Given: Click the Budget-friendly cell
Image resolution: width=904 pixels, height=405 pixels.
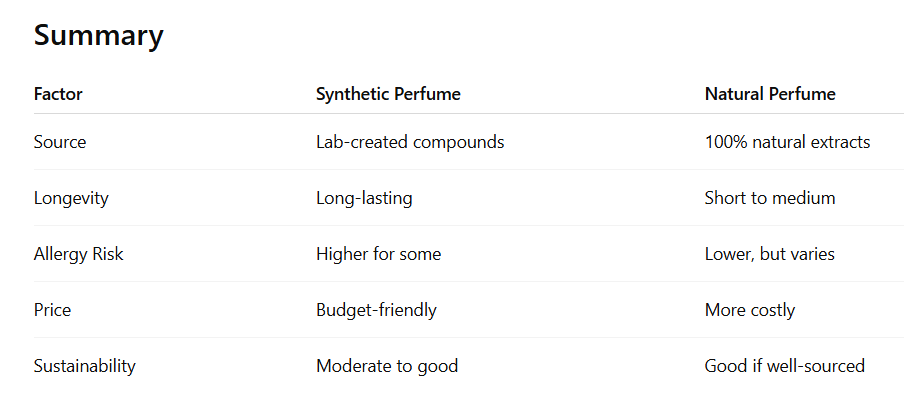Looking at the screenshot, I should click(376, 310).
